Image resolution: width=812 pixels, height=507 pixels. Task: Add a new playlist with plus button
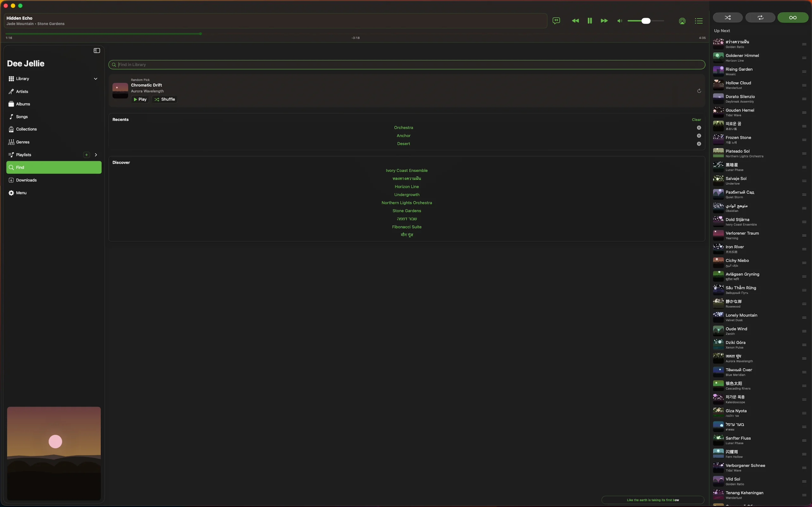[x=87, y=155]
